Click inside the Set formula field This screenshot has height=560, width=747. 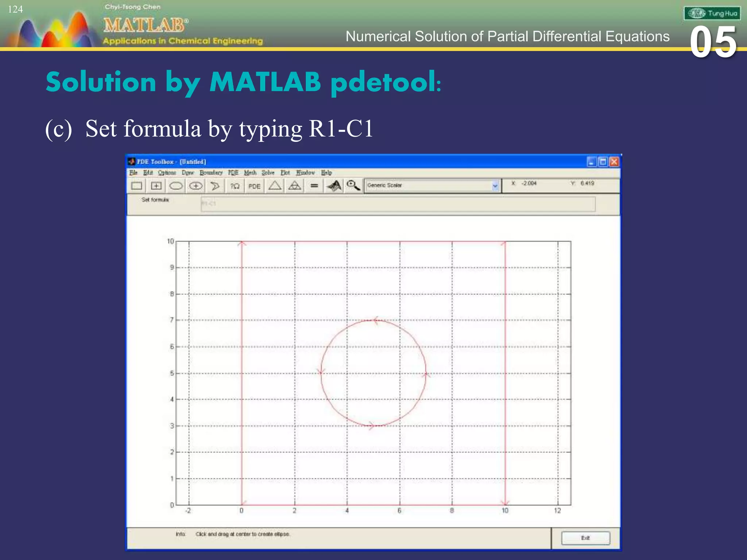(398, 204)
